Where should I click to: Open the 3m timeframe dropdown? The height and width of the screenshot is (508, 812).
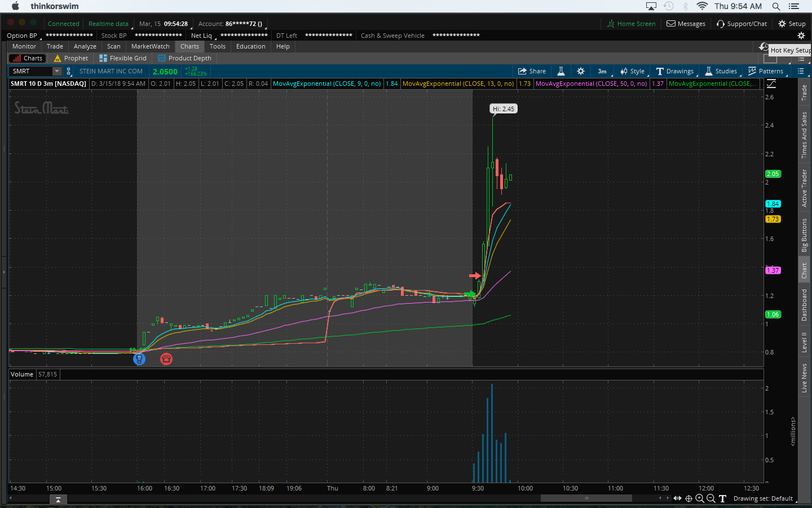pyautogui.click(x=602, y=71)
